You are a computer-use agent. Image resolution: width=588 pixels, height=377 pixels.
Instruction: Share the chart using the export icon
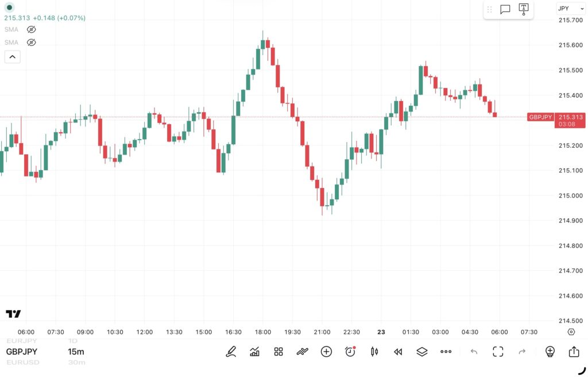[574, 351]
